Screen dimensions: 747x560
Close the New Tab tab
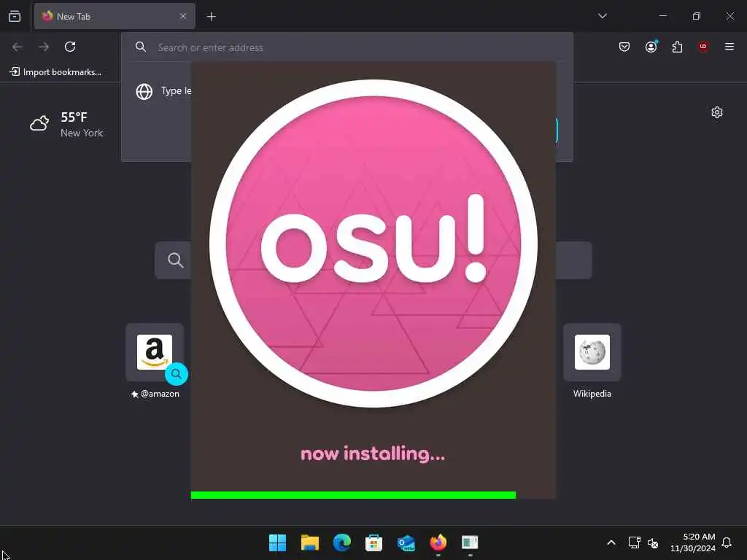(x=183, y=16)
